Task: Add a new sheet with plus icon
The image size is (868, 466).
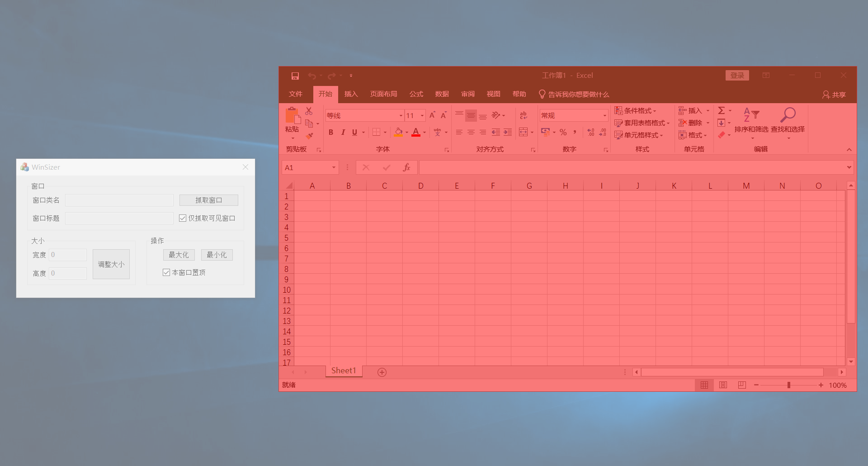Action: [382, 372]
